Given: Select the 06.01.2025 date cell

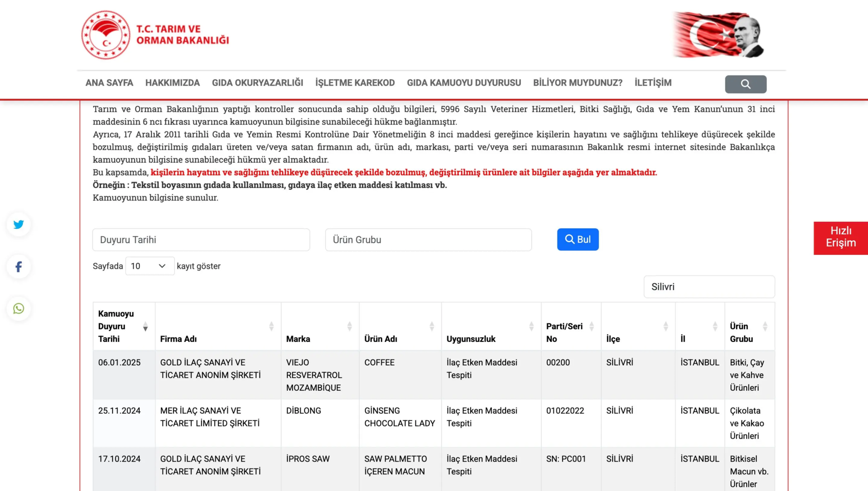Looking at the screenshot, I should click(x=124, y=375).
